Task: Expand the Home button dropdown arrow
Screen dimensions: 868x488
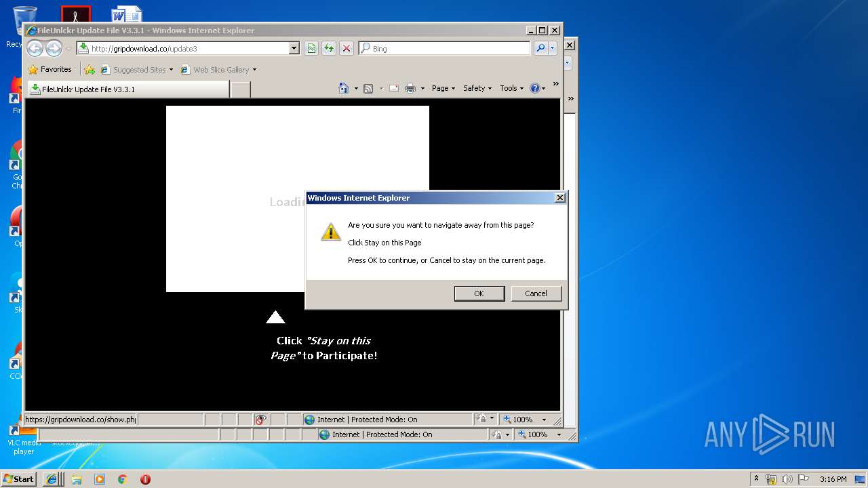Action: (356, 88)
